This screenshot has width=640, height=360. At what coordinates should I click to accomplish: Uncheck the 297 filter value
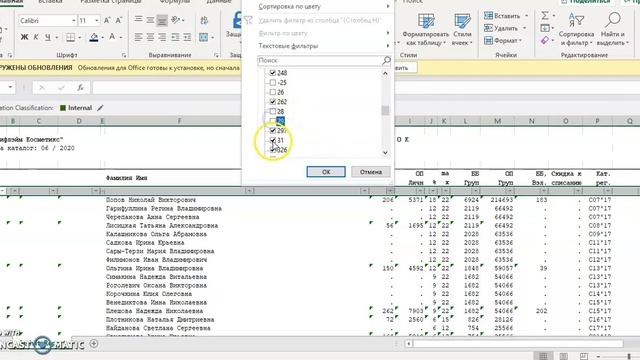(273, 131)
